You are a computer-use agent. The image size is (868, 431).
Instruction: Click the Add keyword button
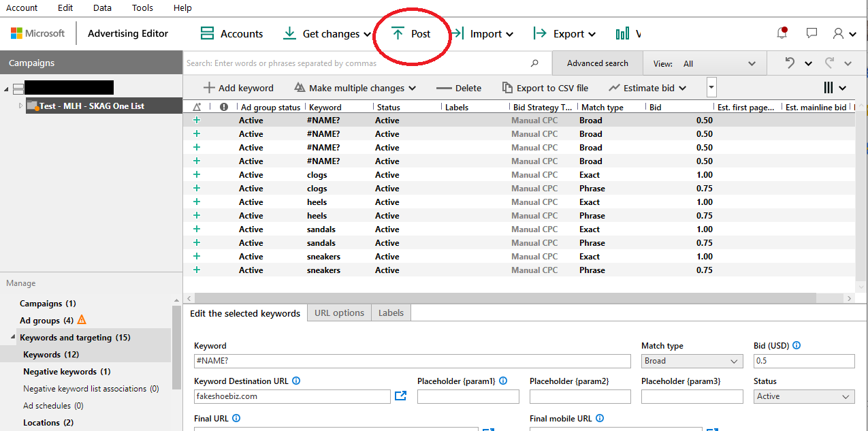click(x=238, y=88)
